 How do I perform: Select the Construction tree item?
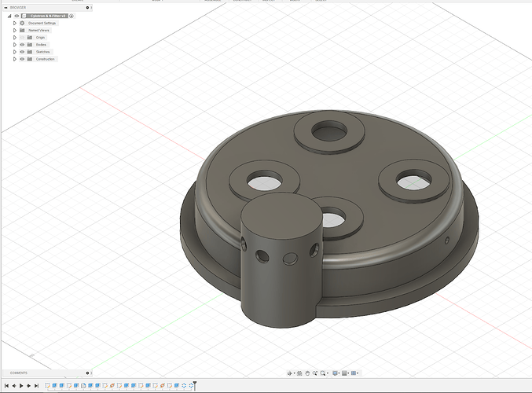tap(45, 59)
